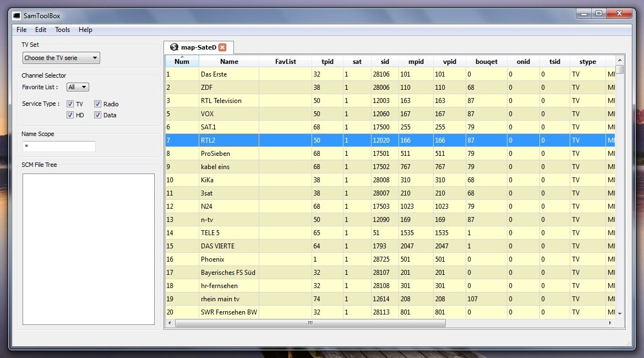The image size is (644, 358).
Task: Click the vertical scrollbar up arrow
Action: (x=620, y=60)
